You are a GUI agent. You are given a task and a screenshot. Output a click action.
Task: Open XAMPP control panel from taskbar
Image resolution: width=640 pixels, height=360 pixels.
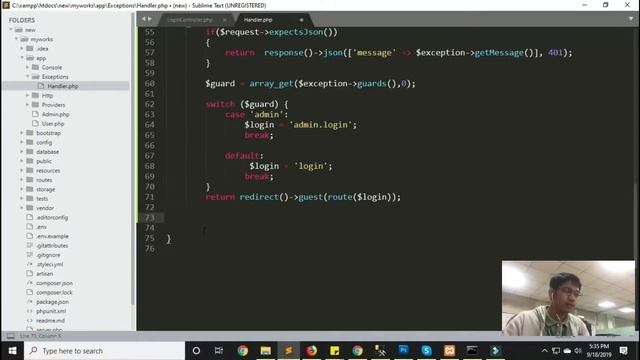click(x=449, y=351)
